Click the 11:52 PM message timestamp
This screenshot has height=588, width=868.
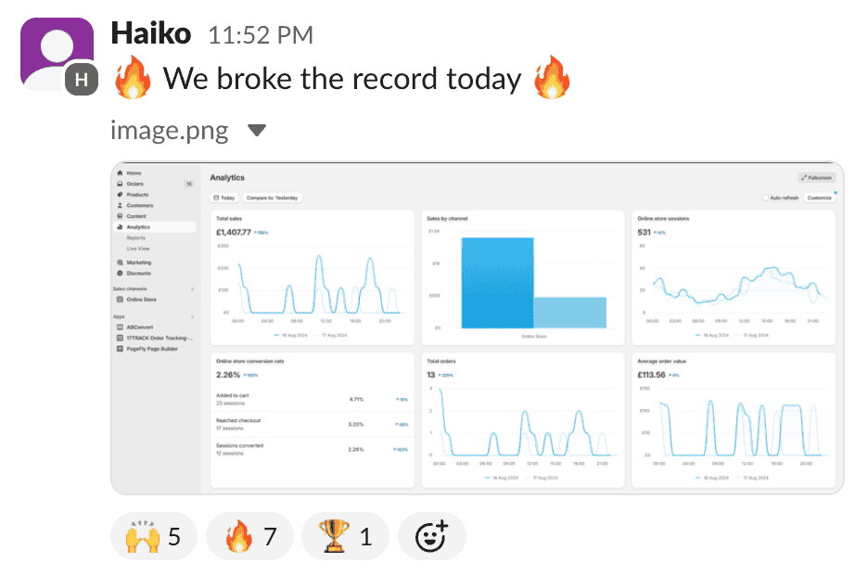point(261,36)
